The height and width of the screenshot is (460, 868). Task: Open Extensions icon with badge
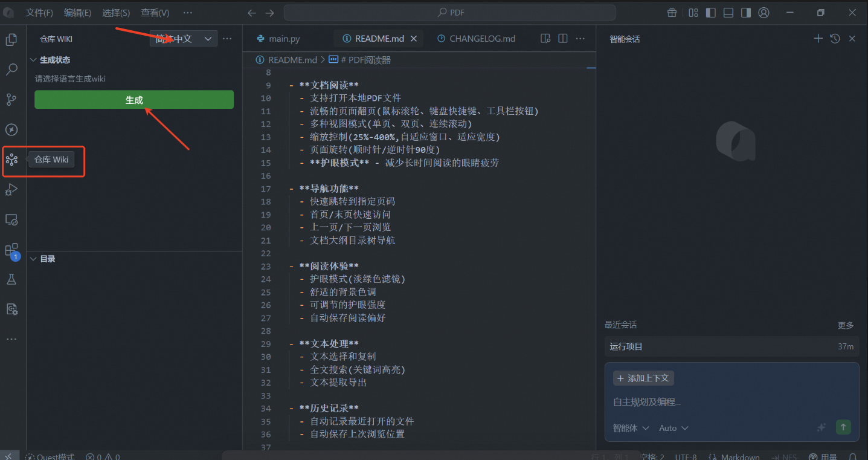(11, 250)
